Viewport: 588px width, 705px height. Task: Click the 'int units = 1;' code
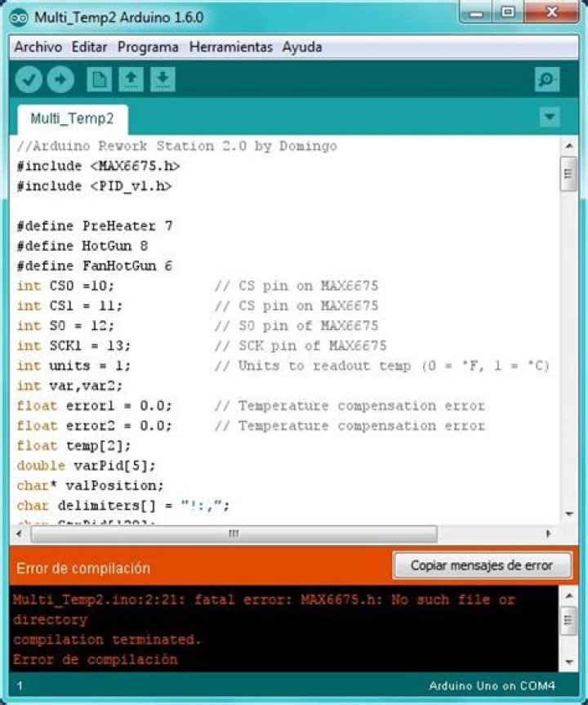[73, 365]
